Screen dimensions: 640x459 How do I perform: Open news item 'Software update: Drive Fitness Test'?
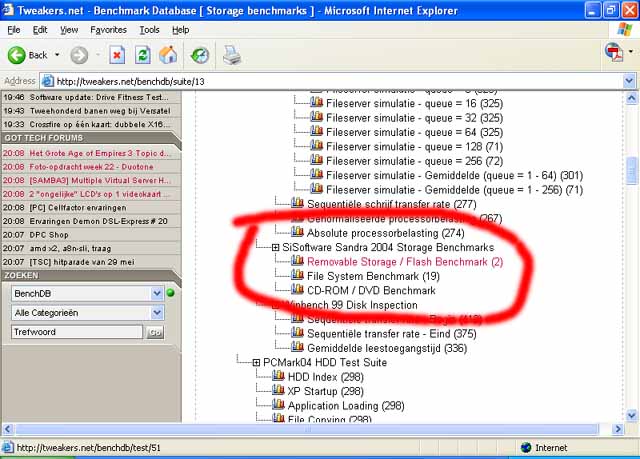(x=99, y=97)
